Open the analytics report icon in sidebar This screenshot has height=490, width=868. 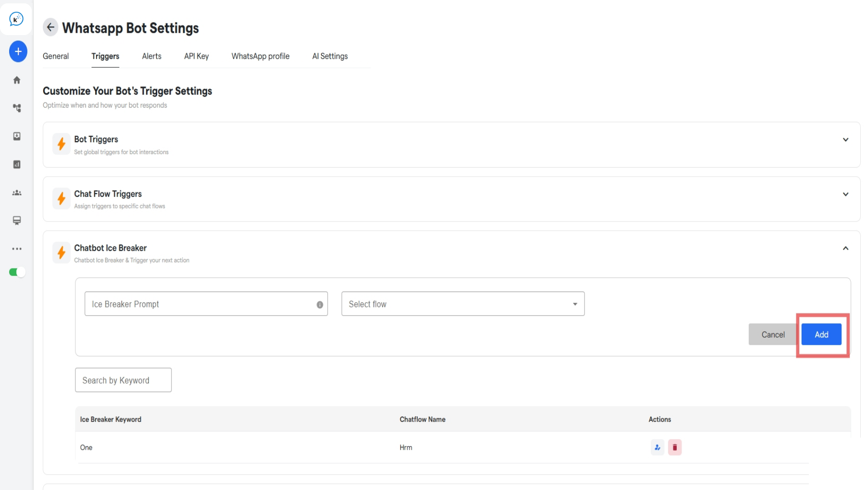click(x=17, y=164)
